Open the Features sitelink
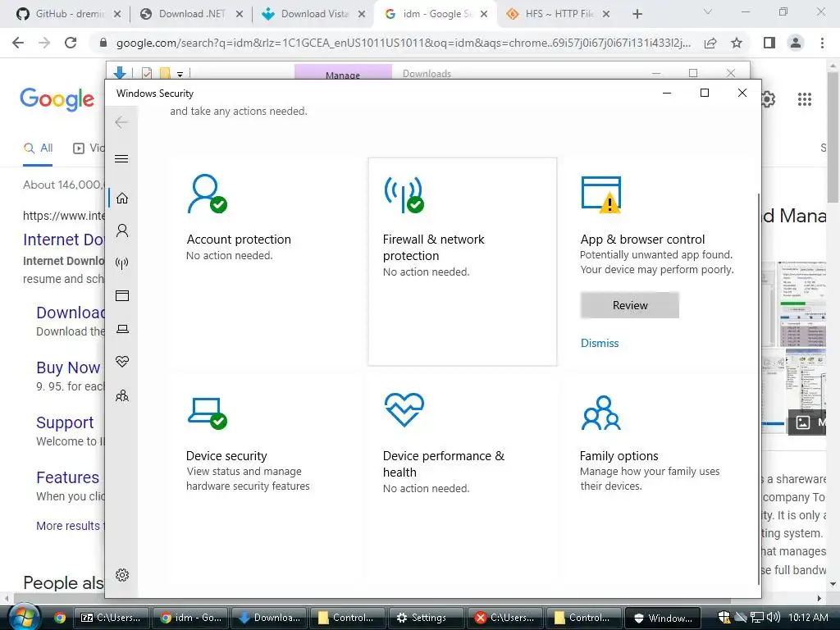This screenshot has width=840, height=630. pyautogui.click(x=67, y=477)
